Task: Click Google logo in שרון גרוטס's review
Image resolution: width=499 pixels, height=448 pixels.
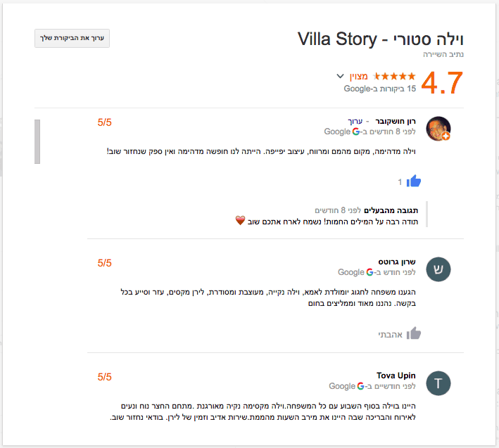Action: click(369, 272)
